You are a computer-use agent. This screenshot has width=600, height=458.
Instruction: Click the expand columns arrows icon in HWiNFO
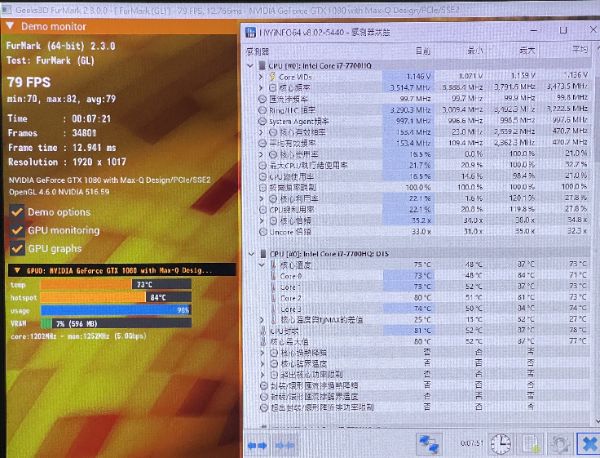pos(257,445)
